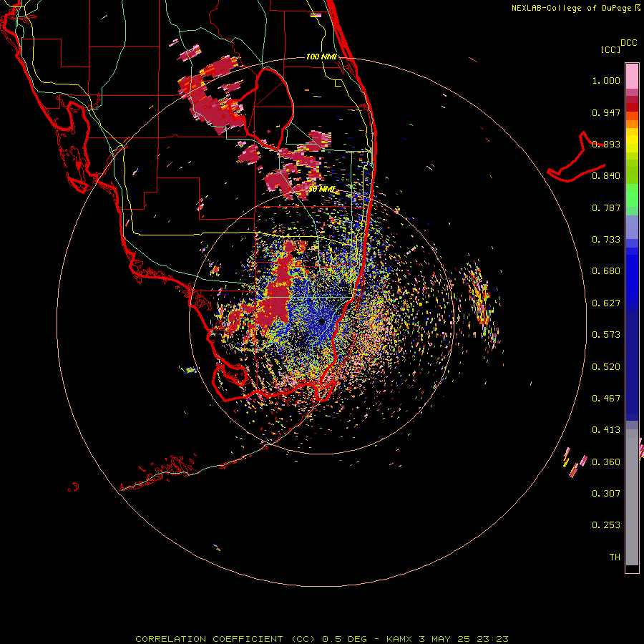Screen dimensions: 644x644
Task: Select the 0.947 scale value
Action: click(x=606, y=112)
